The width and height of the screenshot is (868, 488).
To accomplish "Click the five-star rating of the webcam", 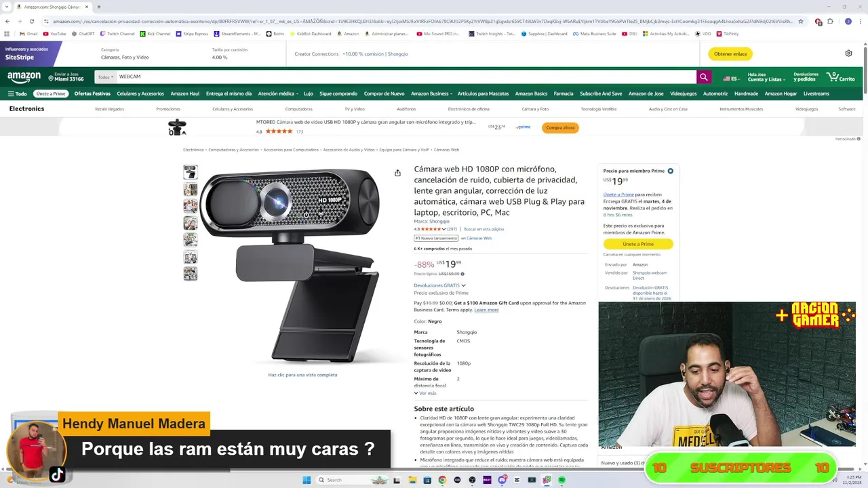I will pos(431,229).
